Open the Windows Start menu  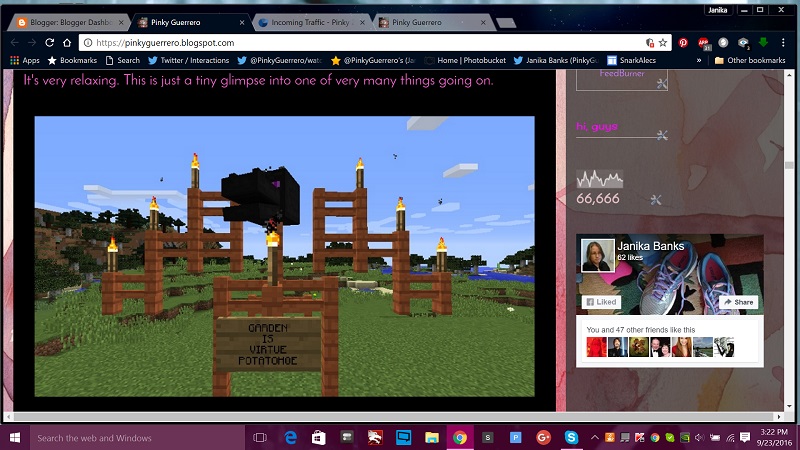(x=15, y=437)
